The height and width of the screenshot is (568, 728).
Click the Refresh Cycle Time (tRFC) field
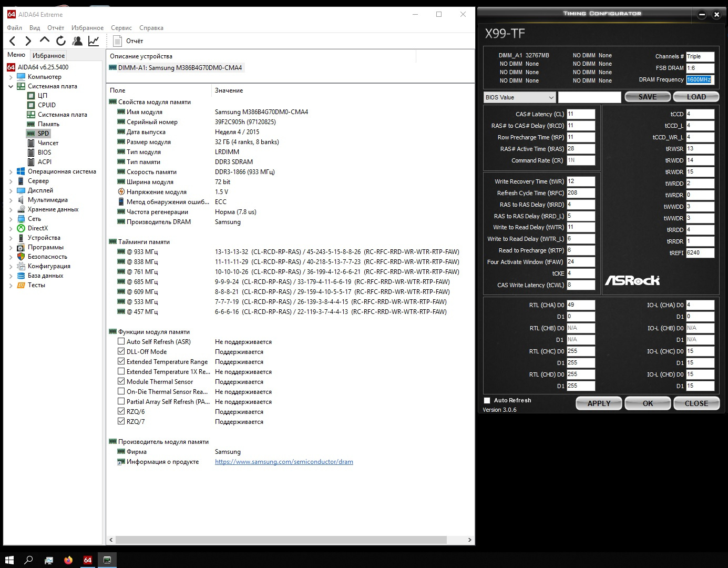pos(581,193)
